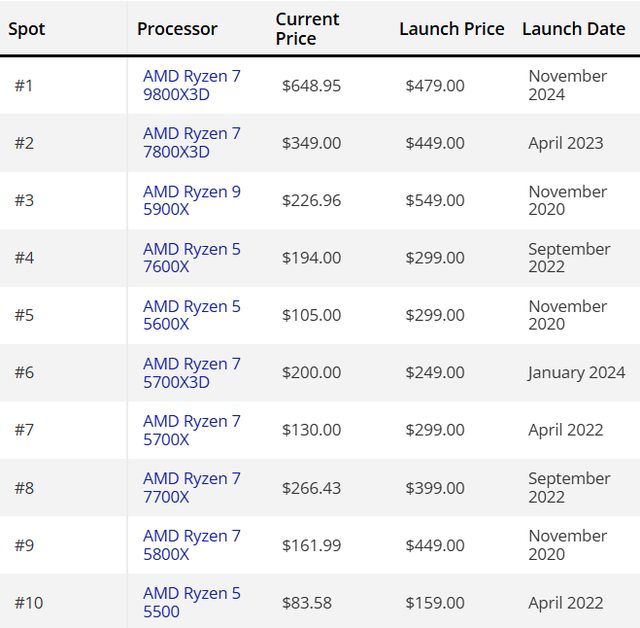Open the AMD Ryzen 7 5700X3D link

[191, 373]
